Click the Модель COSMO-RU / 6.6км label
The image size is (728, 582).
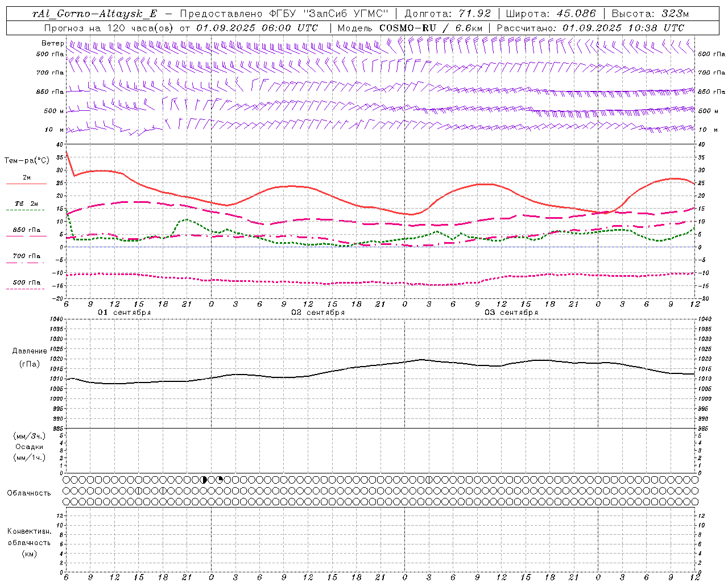click(x=409, y=28)
